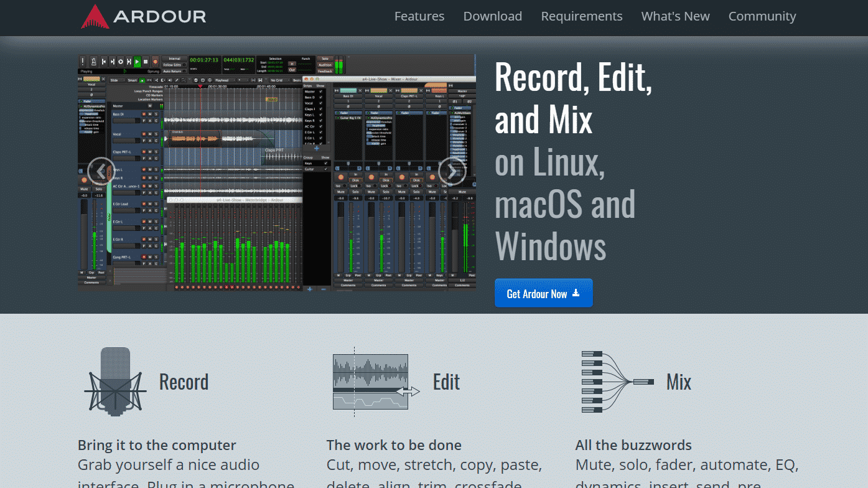Click the Get Ardour Now button
Screen dimensions: 868x488
click(x=543, y=293)
